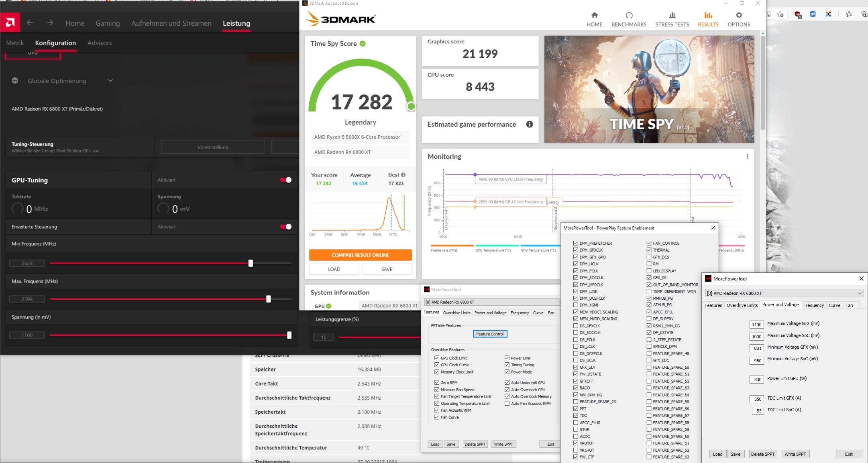Image resolution: width=868 pixels, height=463 pixels.
Task: Open 3DMark HOME icon
Action: click(x=595, y=15)
